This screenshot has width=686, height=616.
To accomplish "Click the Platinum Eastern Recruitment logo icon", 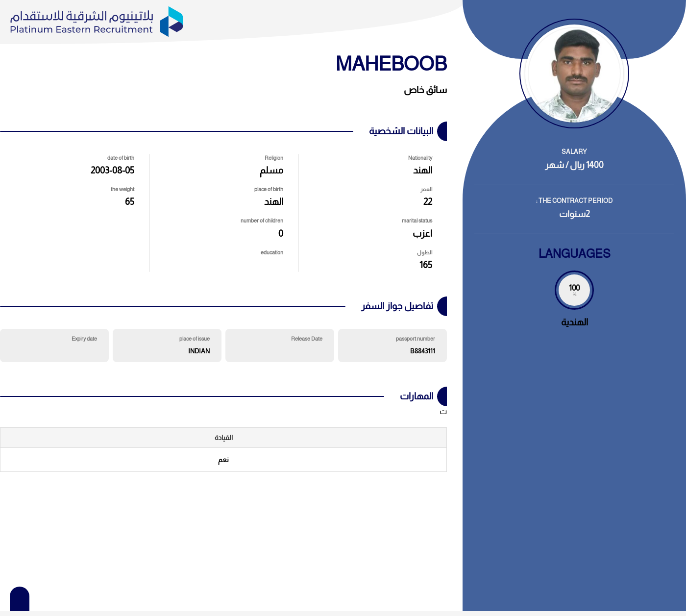I will [171, 22].
